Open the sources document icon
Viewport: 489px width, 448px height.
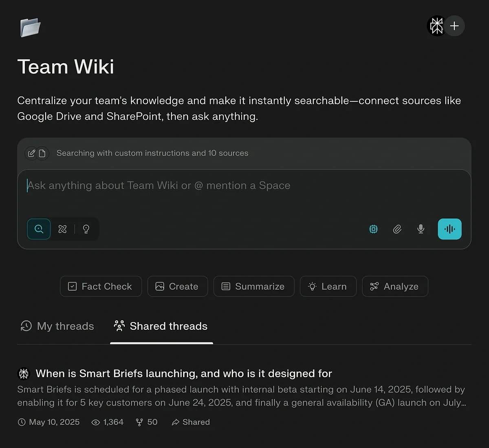coord(42,153)
